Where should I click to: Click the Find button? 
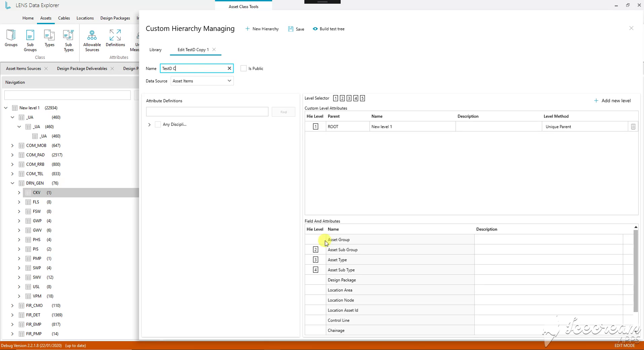283,112
